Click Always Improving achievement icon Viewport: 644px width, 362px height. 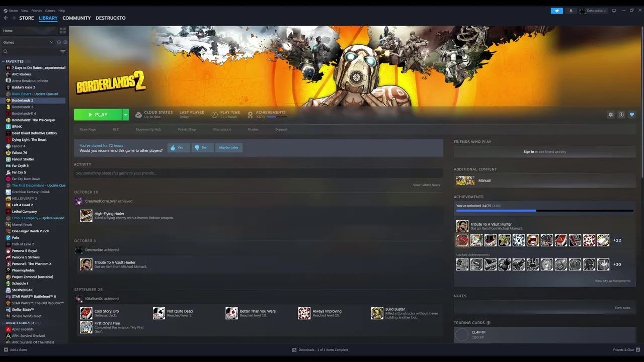coord(304,313)
